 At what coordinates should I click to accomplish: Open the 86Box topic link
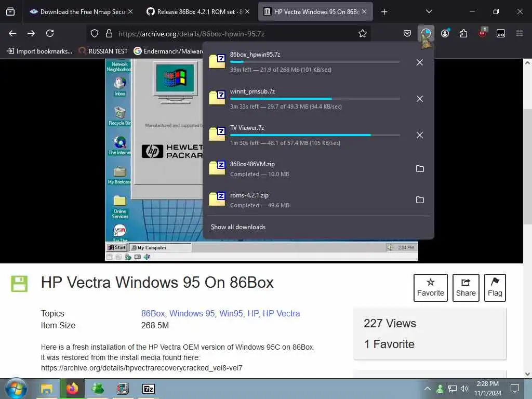tap(153, 313)
